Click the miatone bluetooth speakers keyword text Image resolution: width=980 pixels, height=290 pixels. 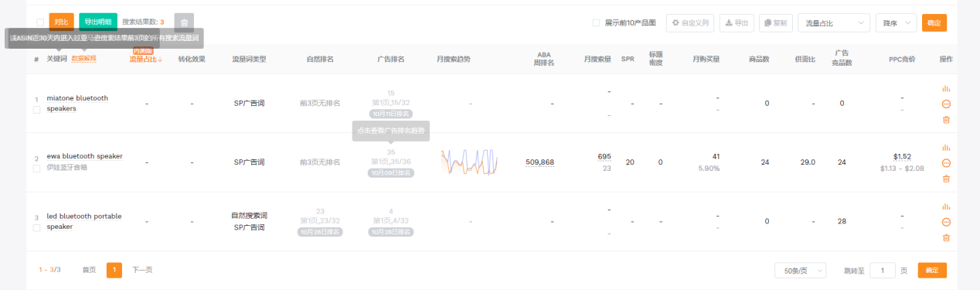77,103
